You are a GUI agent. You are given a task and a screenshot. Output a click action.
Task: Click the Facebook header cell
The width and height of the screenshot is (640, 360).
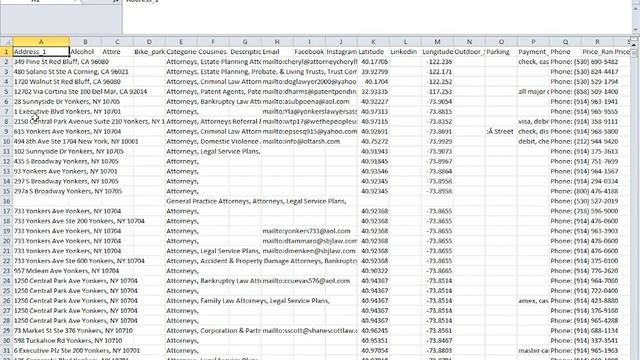tap(309, 52)
